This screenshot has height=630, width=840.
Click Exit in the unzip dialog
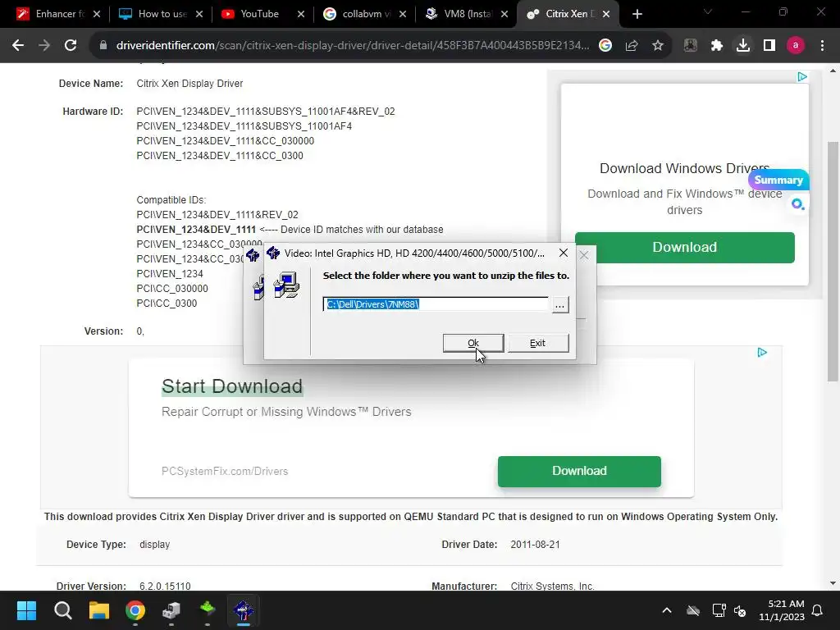(x=538, y=343)
